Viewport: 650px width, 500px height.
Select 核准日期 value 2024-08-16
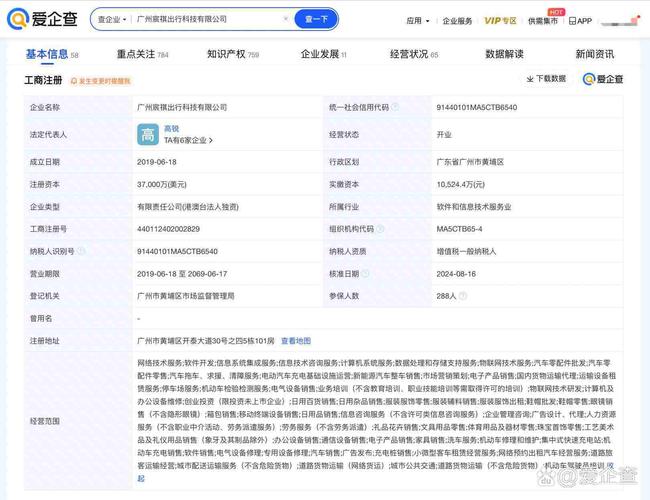coord(456,274)
